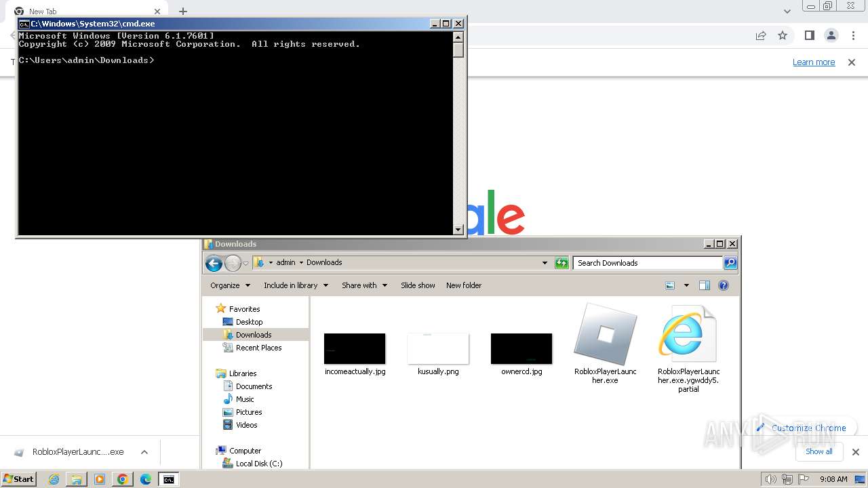Select Desktop in navigation pane

(249, 322)
